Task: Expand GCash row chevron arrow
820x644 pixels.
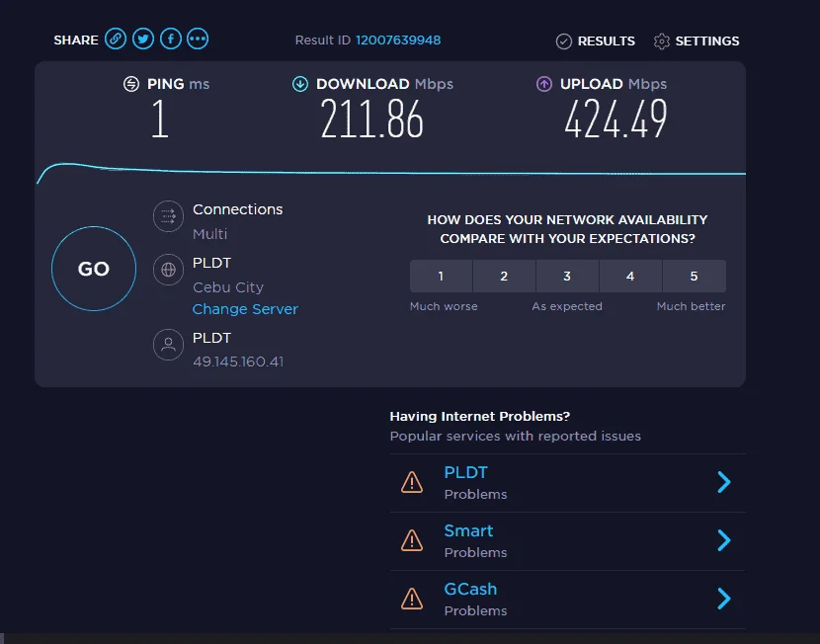Action: (x=724, y=599)
